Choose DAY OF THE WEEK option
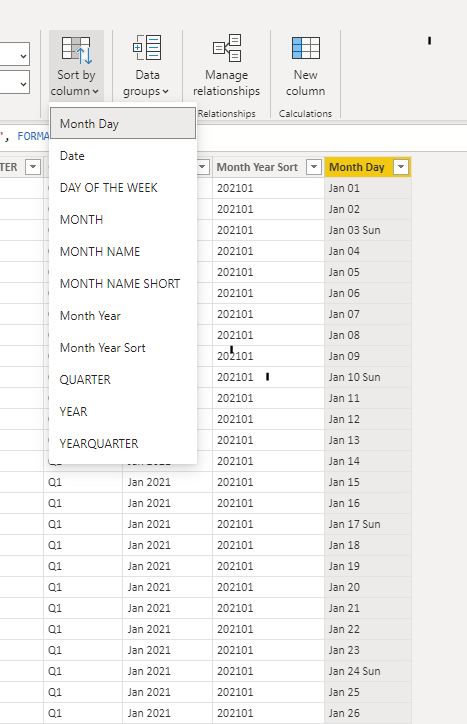This screenshot has width=467, height=724. tap(123, 187)
